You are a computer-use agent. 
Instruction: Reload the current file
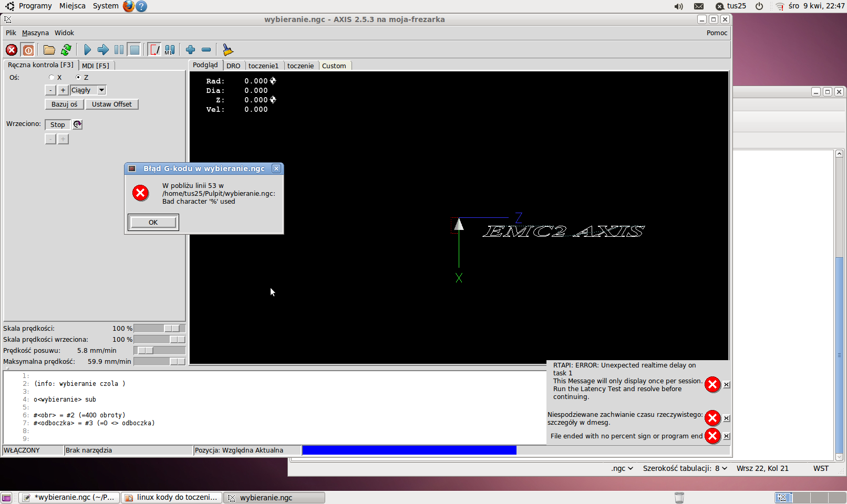click(66, 50)
